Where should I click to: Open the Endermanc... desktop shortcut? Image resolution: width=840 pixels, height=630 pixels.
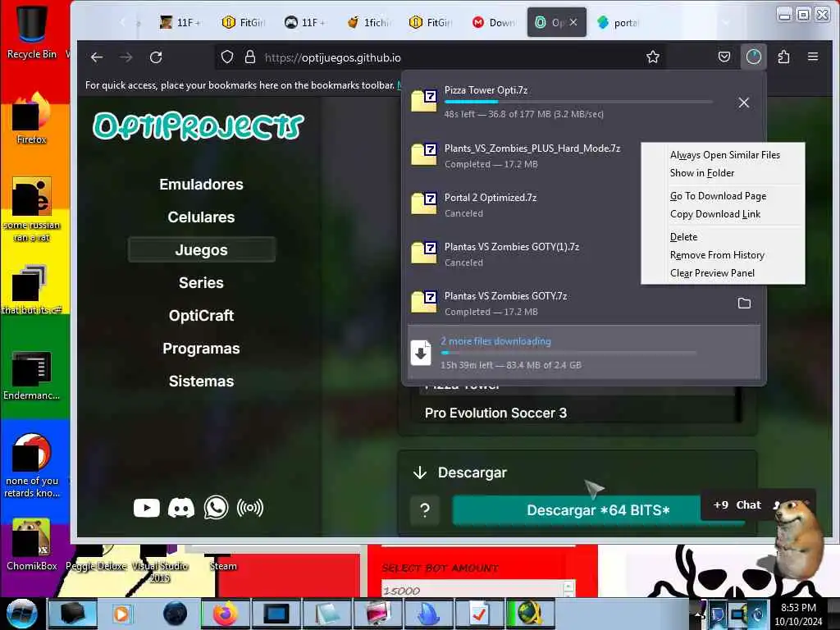[x=31, y=375]
